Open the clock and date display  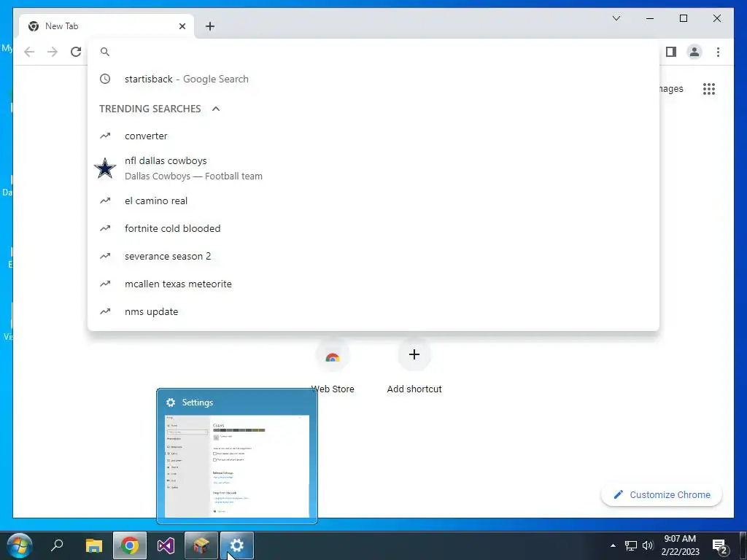(681, 545)
